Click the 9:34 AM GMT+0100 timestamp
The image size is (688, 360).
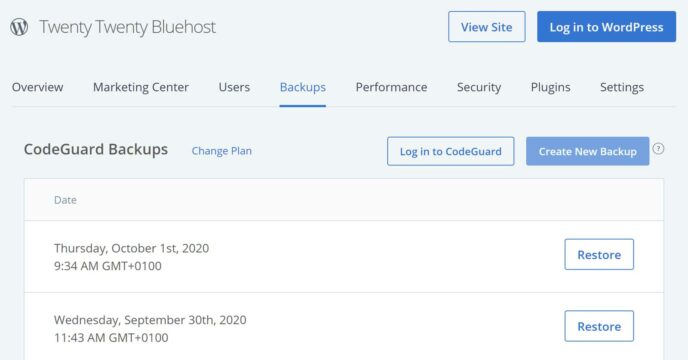tap(108, 266)
